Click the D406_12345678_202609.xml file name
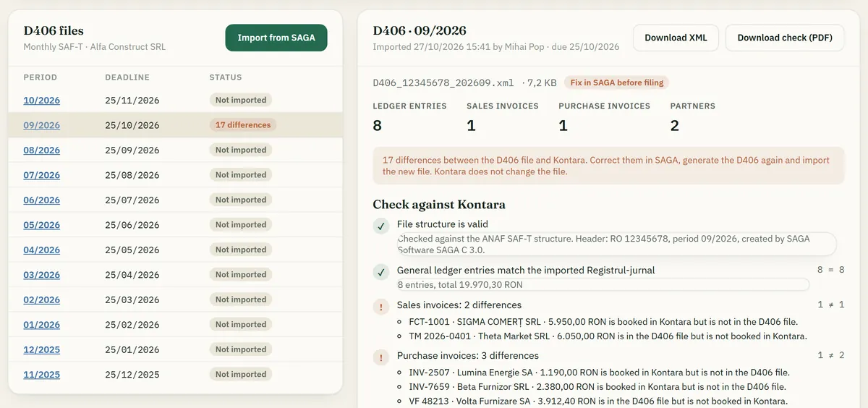 click(443, 83)
